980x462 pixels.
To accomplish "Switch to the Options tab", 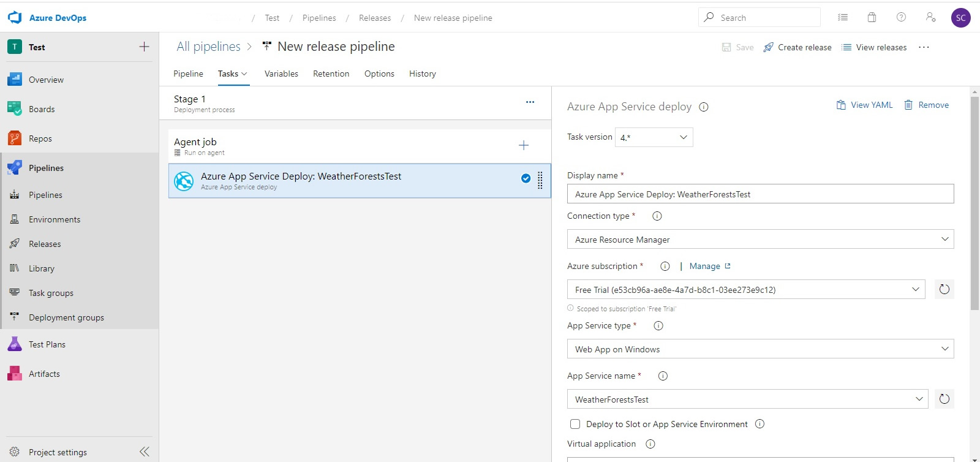I will (379, 74).
